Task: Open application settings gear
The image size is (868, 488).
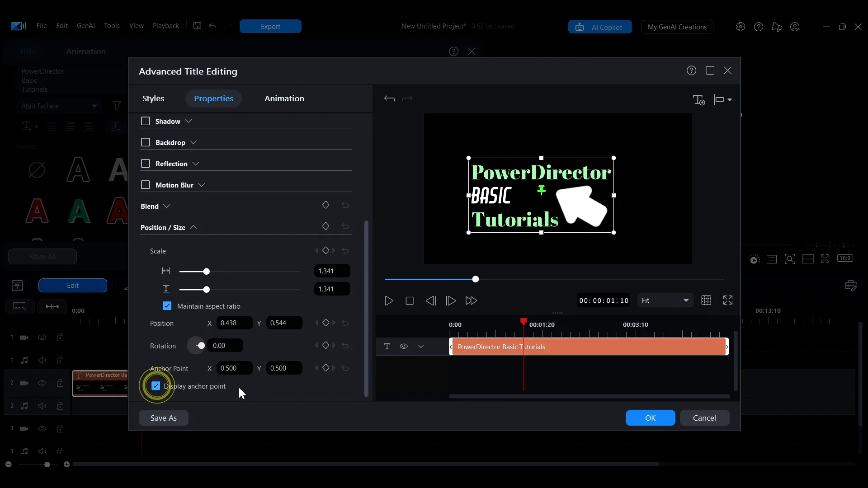Action: (741, 27)
